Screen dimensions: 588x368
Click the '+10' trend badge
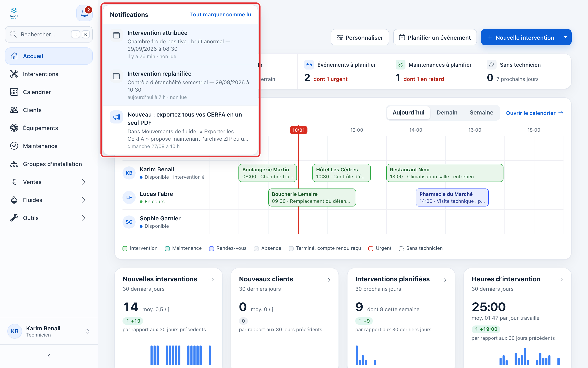click(x=133, y=321)
